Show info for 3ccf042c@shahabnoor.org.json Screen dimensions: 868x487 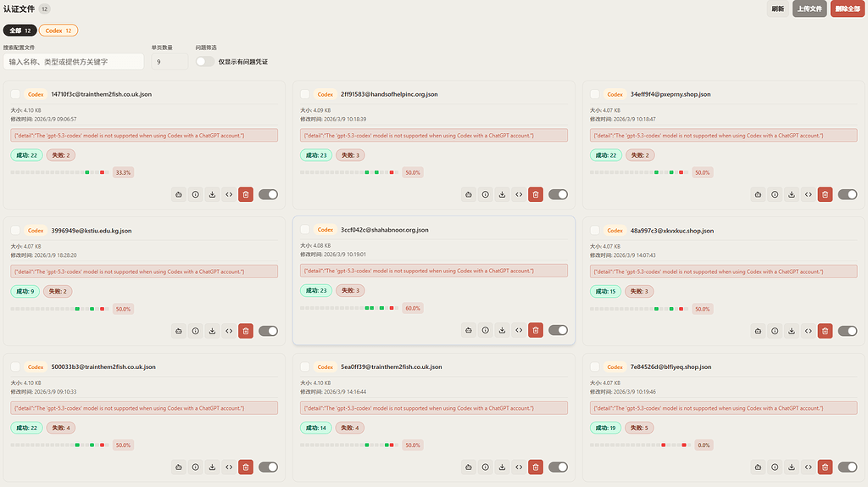[486, 330]
